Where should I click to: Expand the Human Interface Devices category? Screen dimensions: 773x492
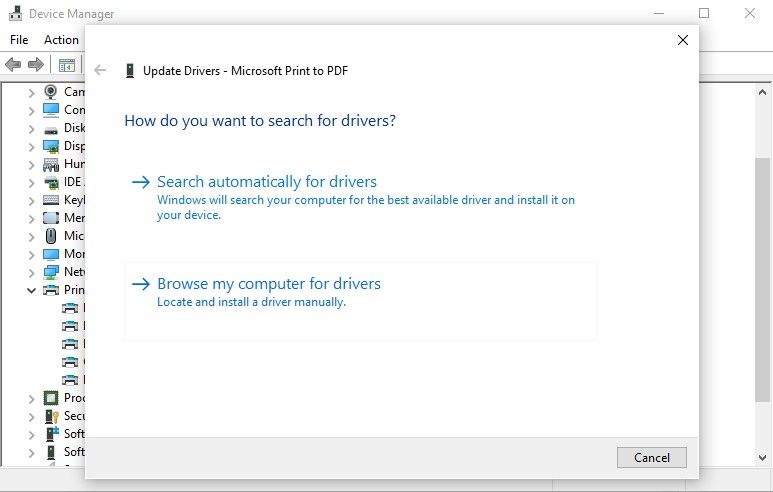[32, 165]
